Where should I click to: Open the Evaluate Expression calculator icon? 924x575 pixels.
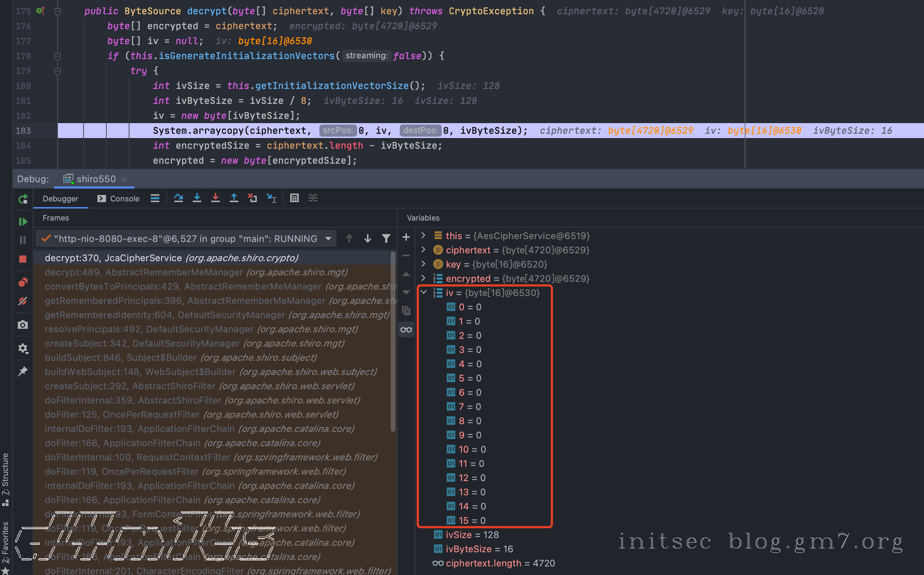(294, 198)
